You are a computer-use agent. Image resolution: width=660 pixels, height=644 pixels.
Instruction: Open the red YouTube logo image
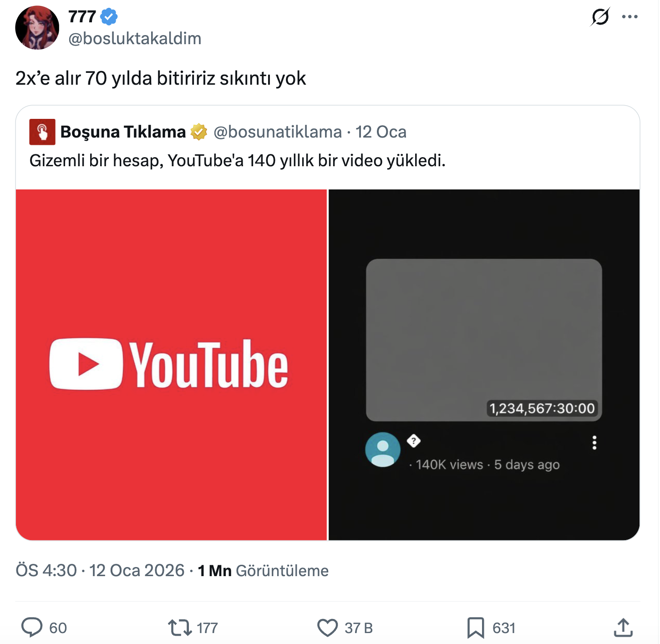[x=171, y=364]
